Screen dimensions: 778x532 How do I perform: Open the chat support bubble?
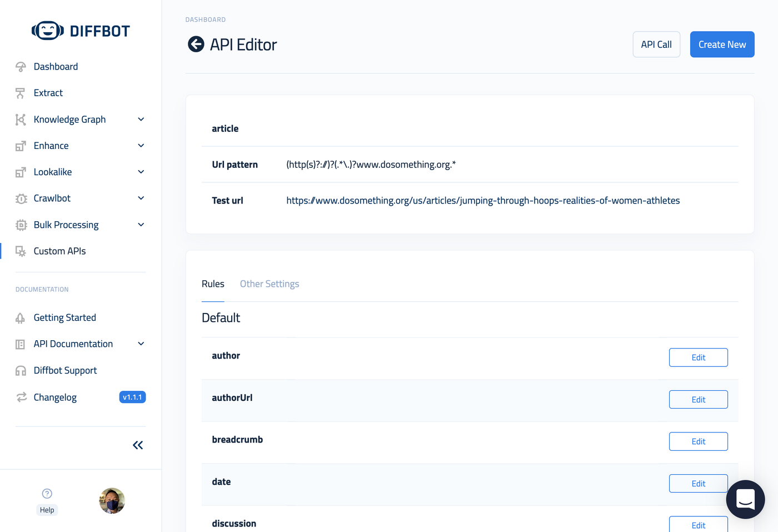tap(745, 499)
